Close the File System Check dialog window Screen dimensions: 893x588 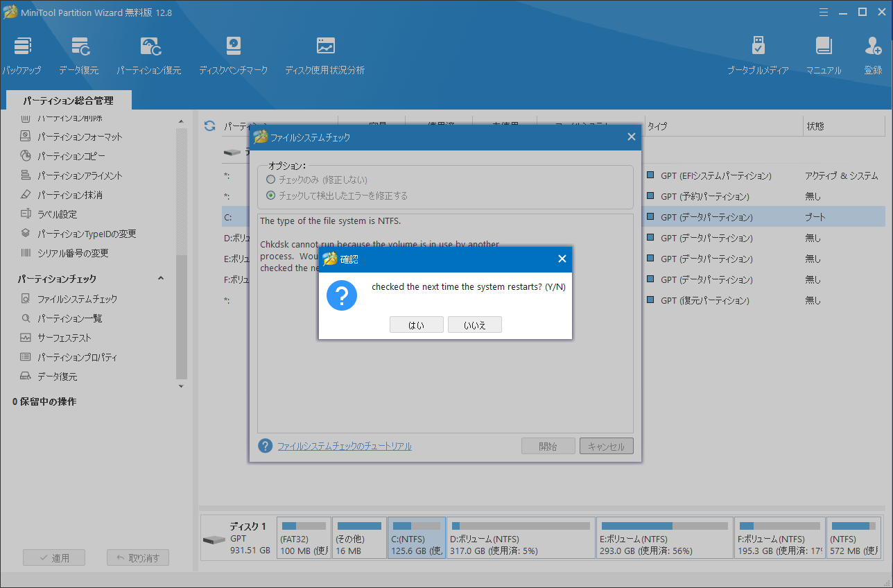click(x=631, y=137)
